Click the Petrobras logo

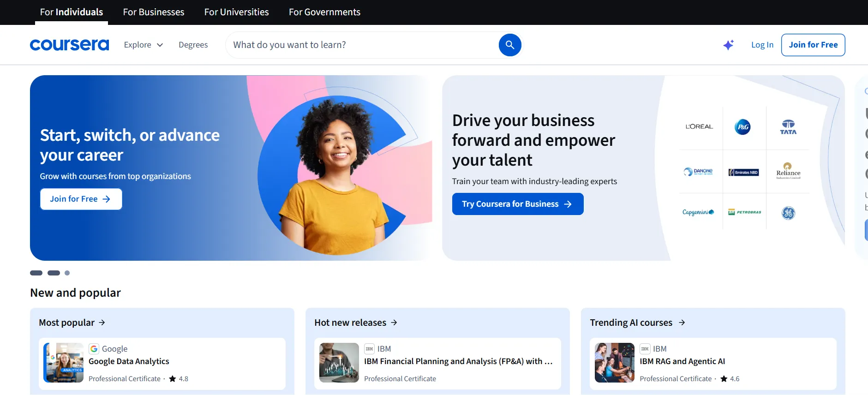pyautogui.click(x=744, y=212)
